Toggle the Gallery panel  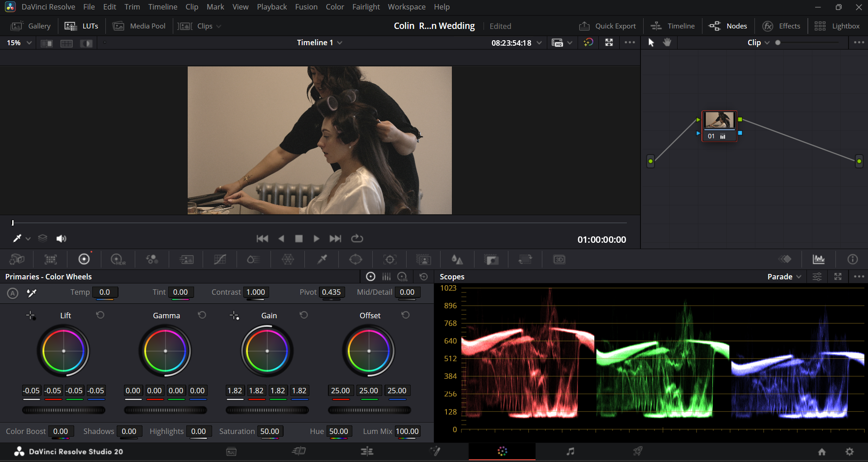pyautogui.click(x=30, y=26)
